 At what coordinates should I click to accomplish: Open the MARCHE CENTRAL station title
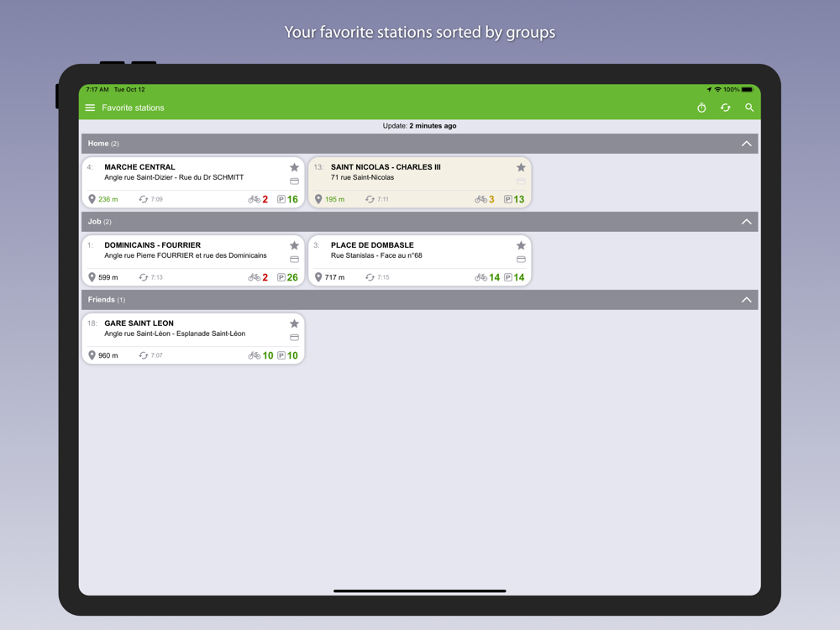point(139,167)
